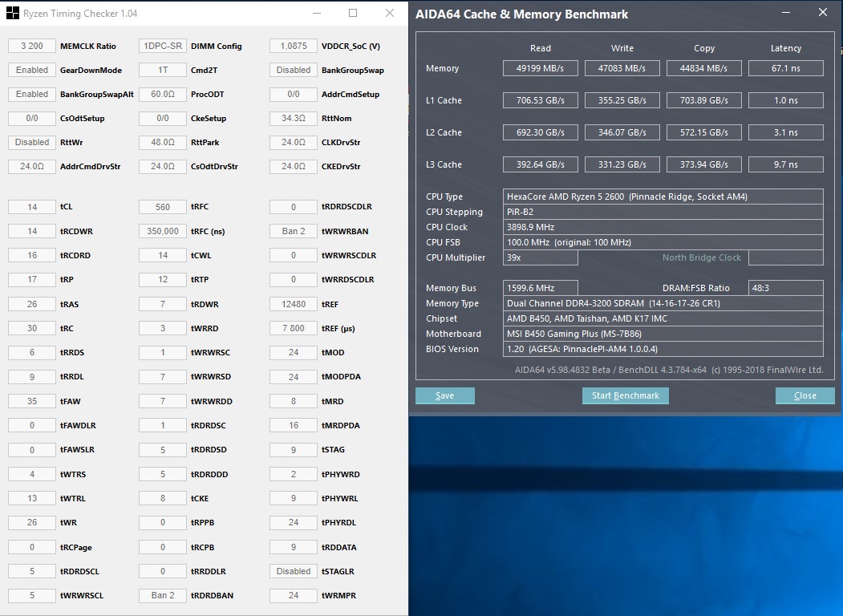Click the tPHYRDL value 24
This screenshot has width=843, height=616.
[293, 522]
